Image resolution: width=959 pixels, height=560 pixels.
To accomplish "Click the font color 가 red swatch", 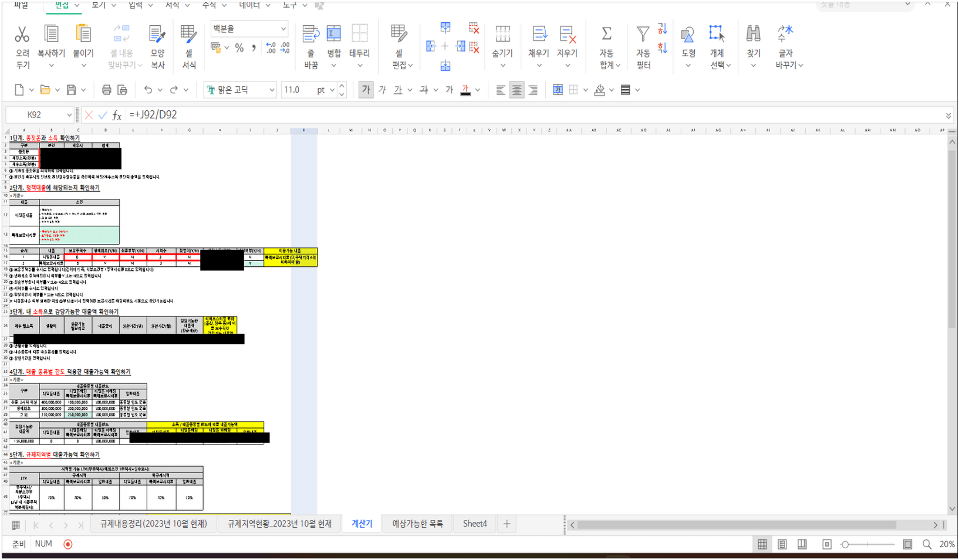I will (465, 90).
